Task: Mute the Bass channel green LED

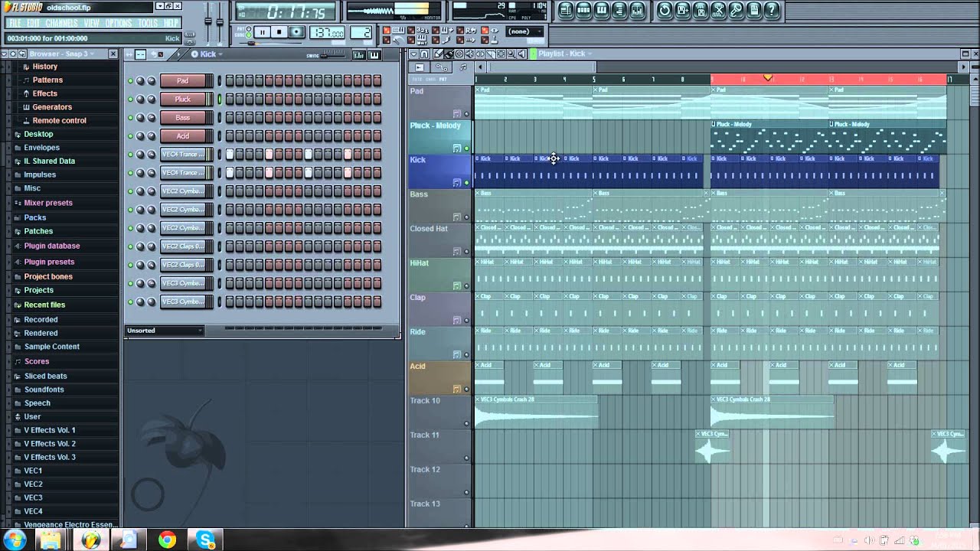Action: (x=130, y=117)
